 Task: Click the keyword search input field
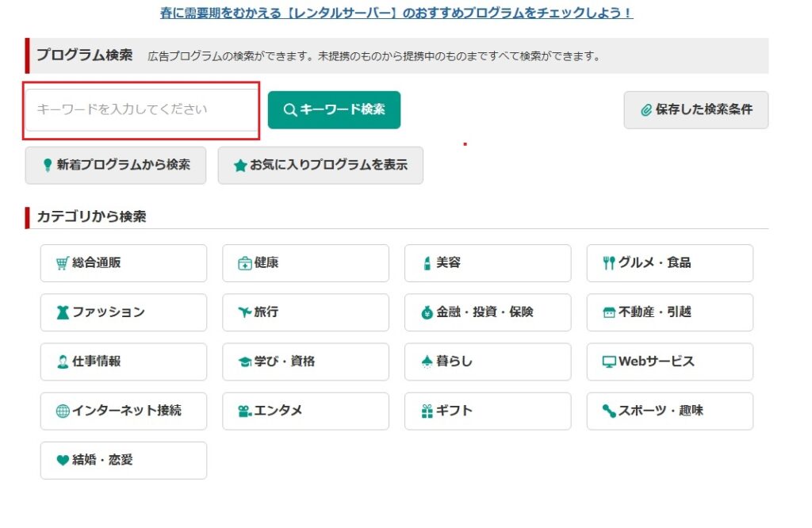coord(141,109)
